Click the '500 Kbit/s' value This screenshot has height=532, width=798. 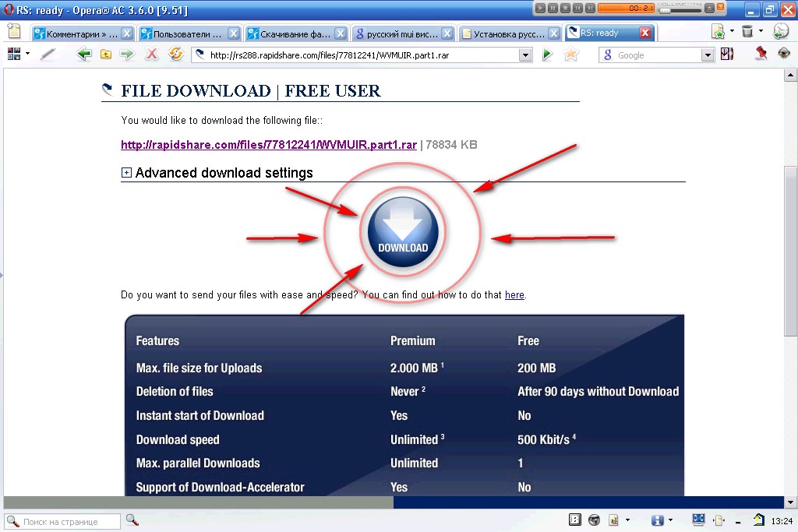(546, 439)
